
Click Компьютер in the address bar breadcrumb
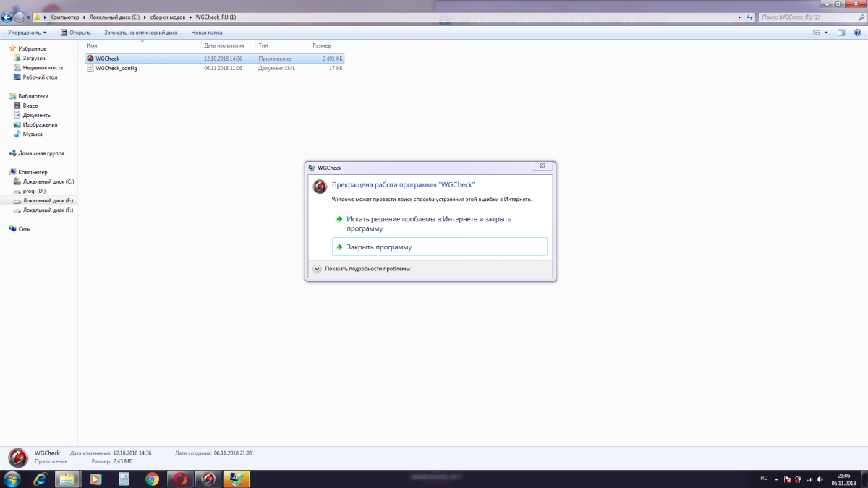coord(64,17)
